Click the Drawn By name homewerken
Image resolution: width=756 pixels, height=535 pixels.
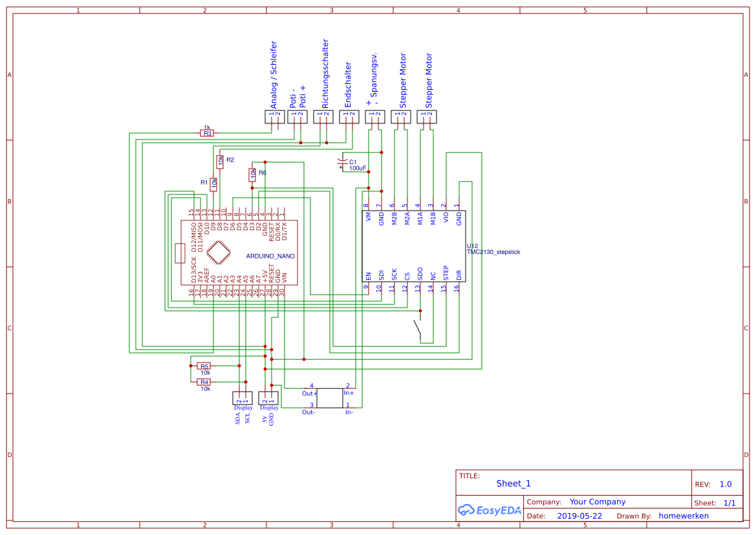684,516
